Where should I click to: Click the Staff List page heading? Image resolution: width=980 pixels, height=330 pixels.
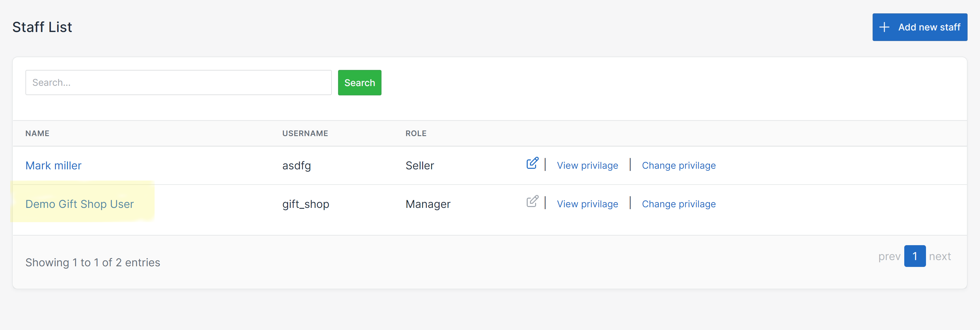(x=42, y=27)
